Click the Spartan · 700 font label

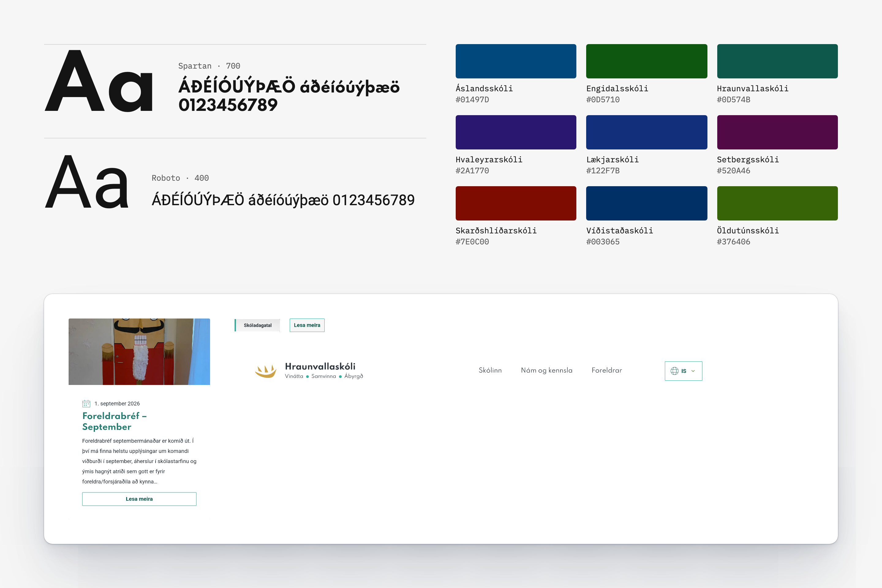click(x=209, y=66)
